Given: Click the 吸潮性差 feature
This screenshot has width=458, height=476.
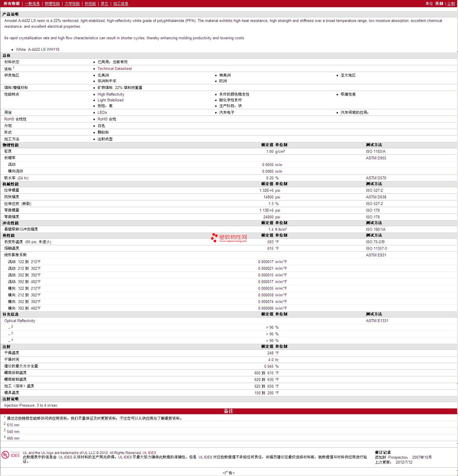Looking at the screenshot, I should pos(348,94).
